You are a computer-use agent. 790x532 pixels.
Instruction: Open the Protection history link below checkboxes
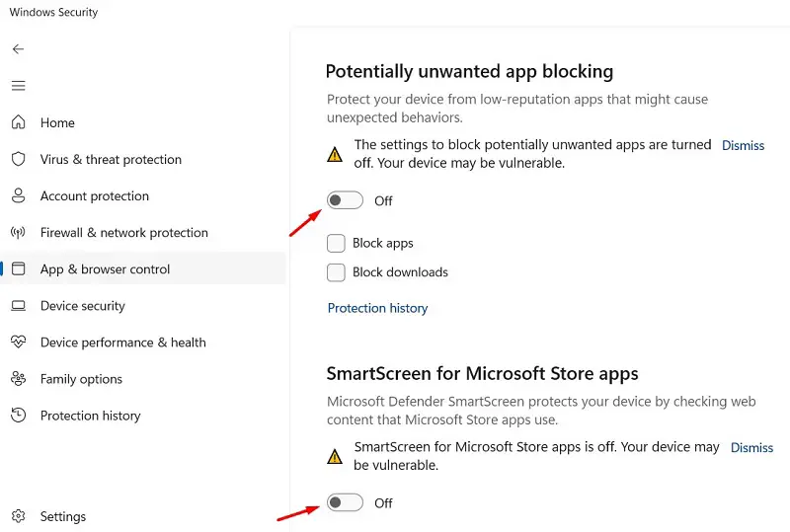point(377,308)
